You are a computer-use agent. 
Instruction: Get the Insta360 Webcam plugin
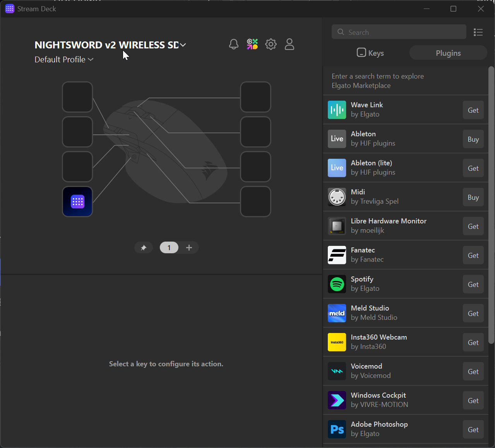[473, 343]
